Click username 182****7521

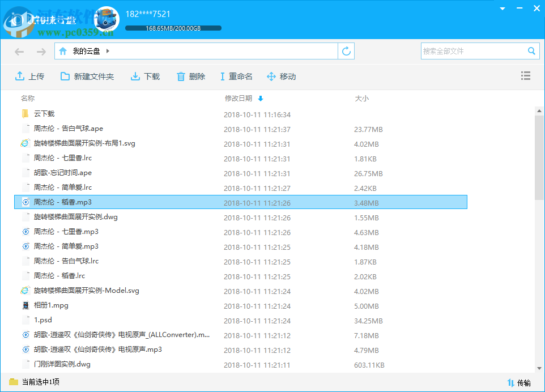pos(148,14)
